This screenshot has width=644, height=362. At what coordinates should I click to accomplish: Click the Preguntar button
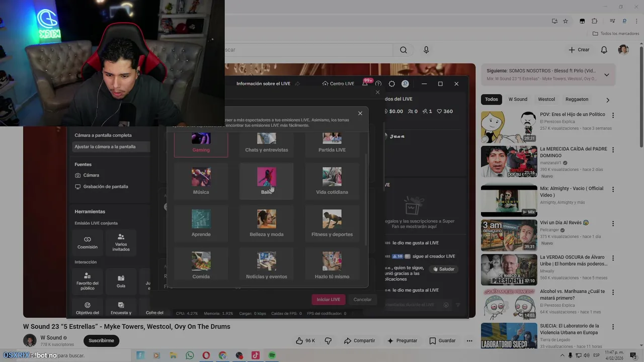pyautogui.click(x=402, y=341)
